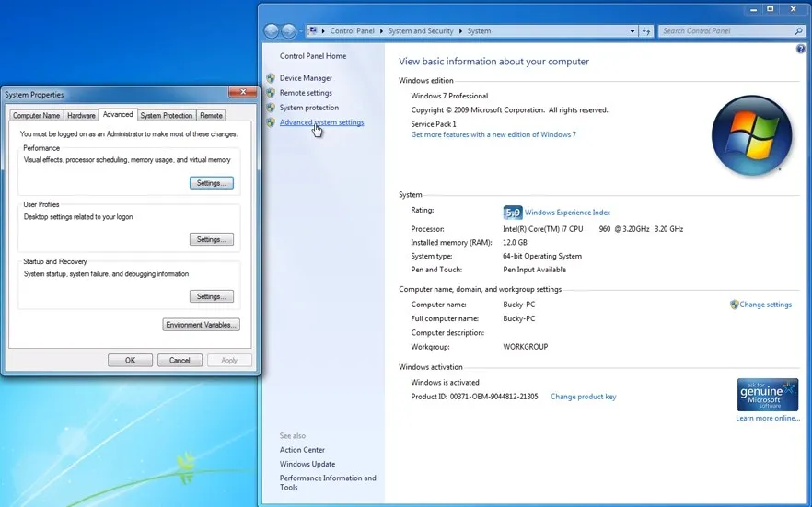Confirm System Properties with OK
This screenshot has width=812, height=507.
pos(130,360)
